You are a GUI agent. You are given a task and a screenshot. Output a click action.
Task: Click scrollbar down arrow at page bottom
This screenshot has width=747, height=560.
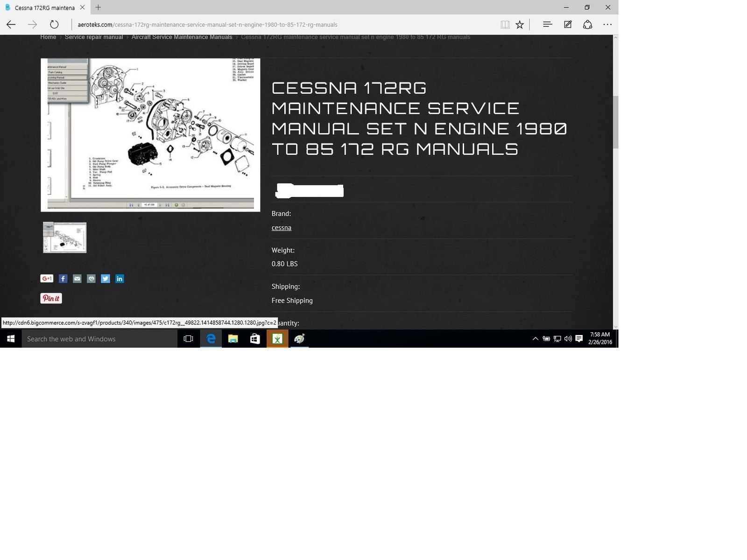(615, 326)
